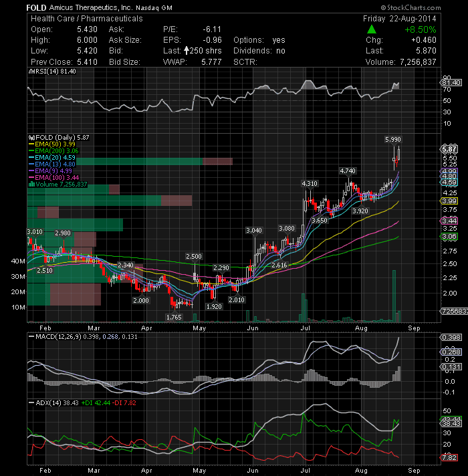468x476 pixels.
Task: Click the EMA(13) 4.80 legend entry
Action: coord(52,164)
